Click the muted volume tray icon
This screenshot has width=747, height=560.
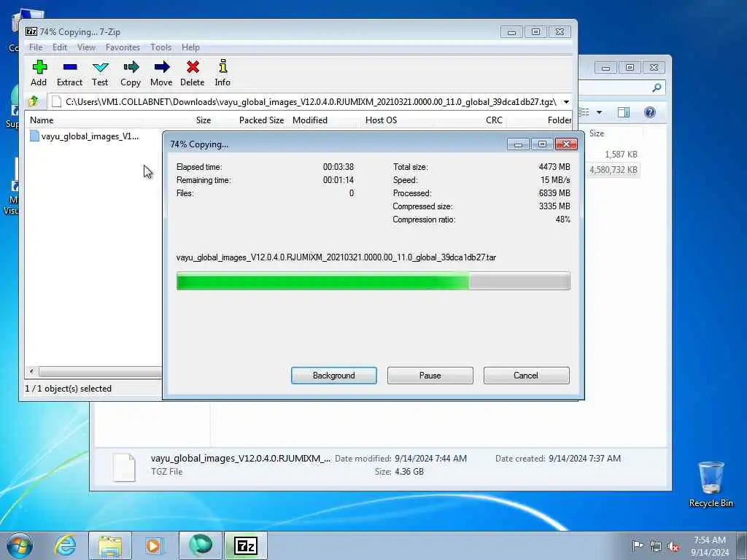point(673,546)
